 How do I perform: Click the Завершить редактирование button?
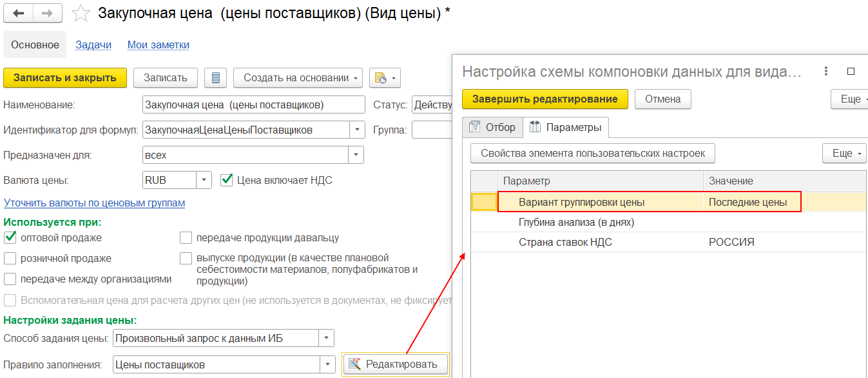pos(545,99)
